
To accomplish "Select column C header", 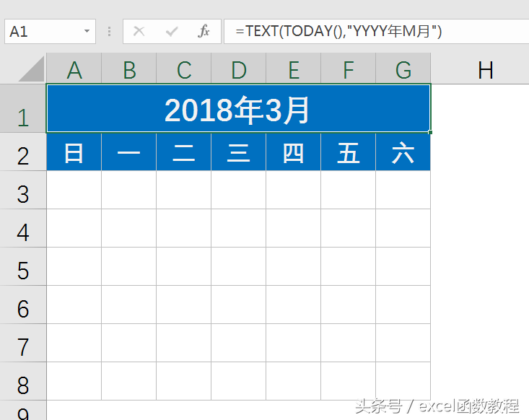I will coord(183,68).
